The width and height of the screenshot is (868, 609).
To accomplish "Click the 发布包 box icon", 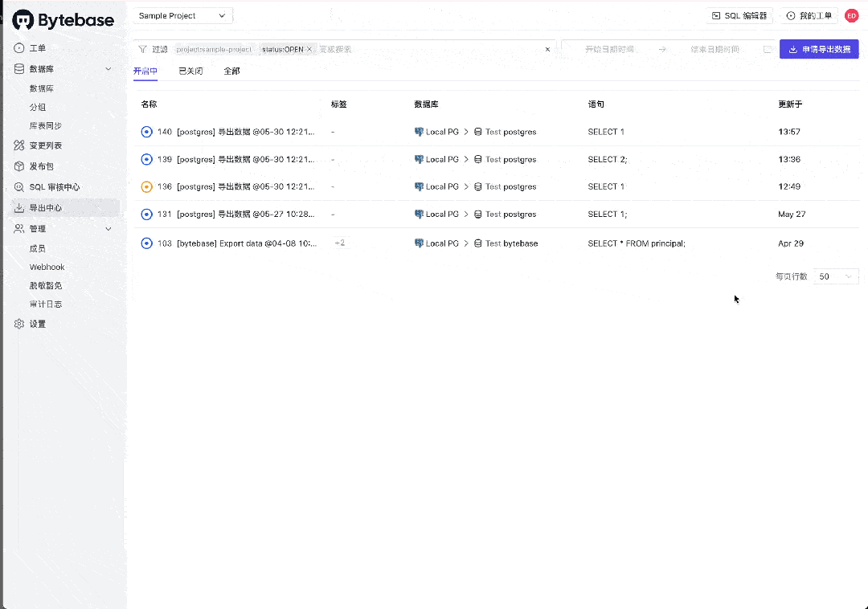I will [19, 166].
